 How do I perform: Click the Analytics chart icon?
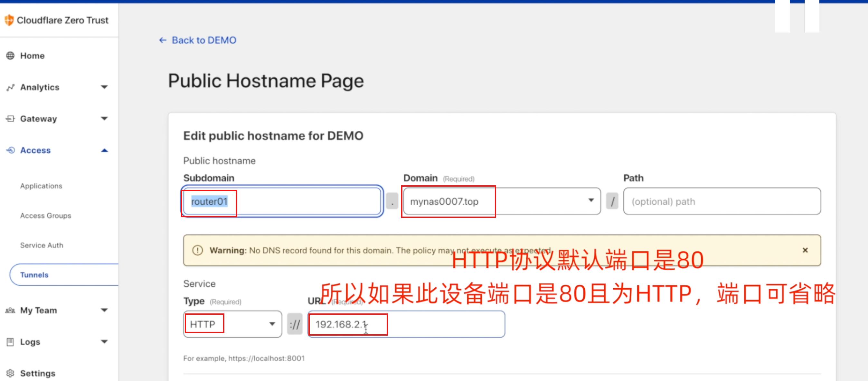pos(10,87)
